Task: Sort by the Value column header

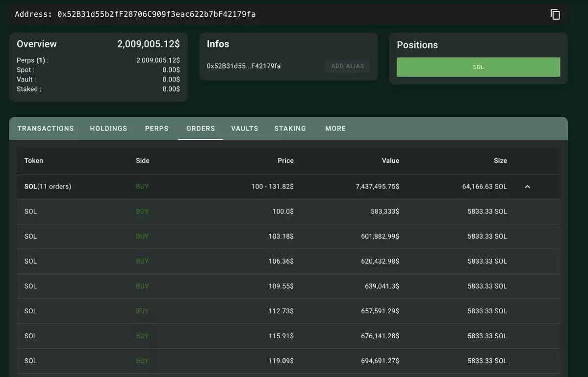Action: 390,161
